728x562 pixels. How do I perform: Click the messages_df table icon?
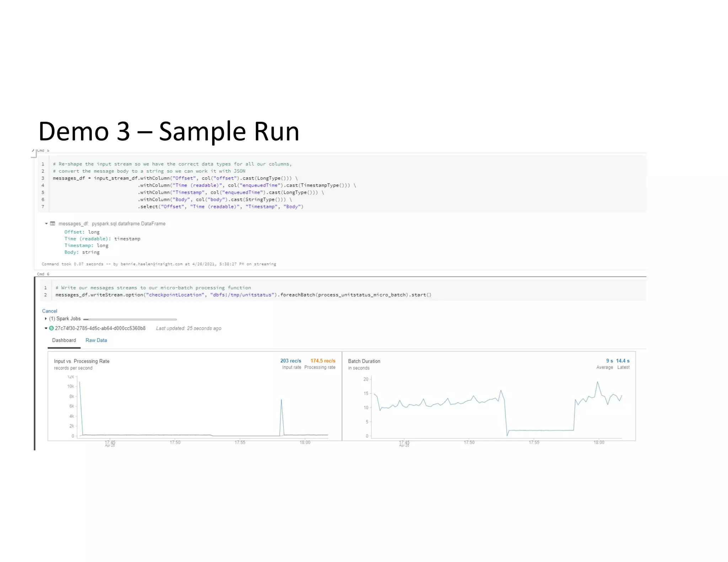(53, 223)
